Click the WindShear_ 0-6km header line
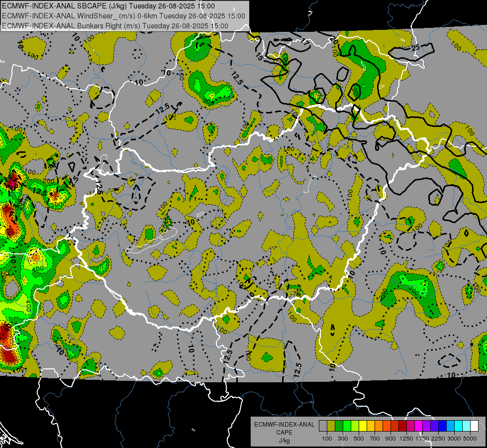Screen dimensions: 487x448 [123, 16]
